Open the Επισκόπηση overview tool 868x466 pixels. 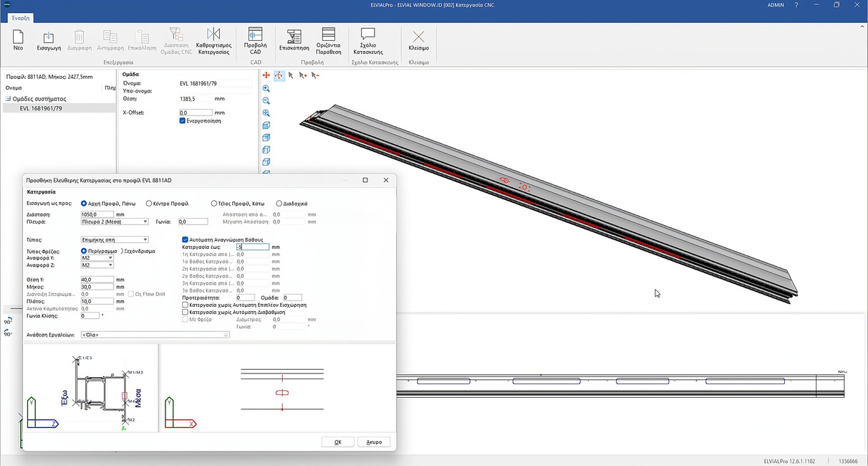[x=294, y=40]
